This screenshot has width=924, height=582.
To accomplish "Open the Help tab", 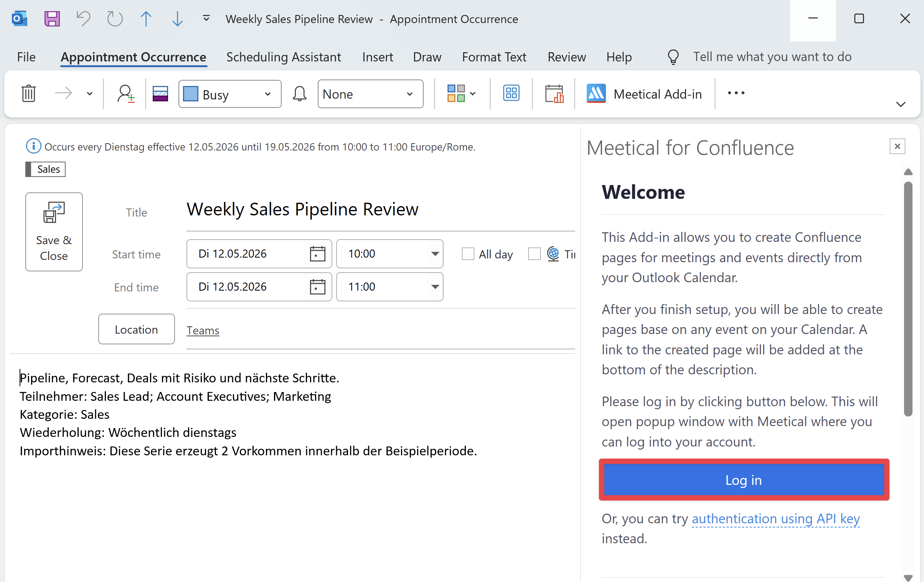I will tap(619, 57).
